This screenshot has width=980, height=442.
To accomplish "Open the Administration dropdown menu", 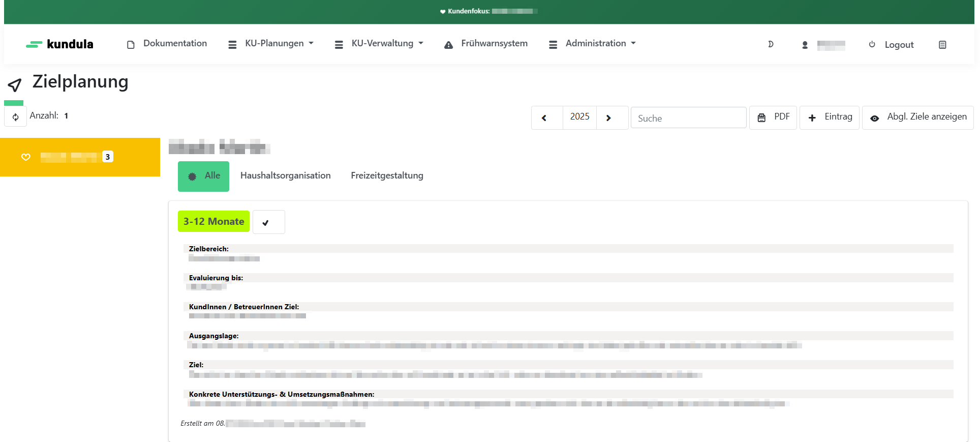I will click(x=593, y=44).
